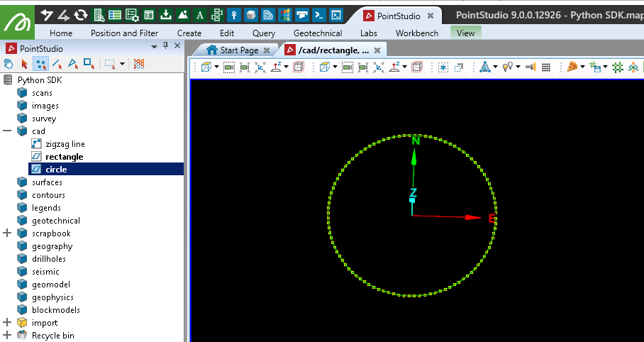Image resolution: width=644 pixels, height=342 pixels.
Task: Switch to the Start Page tab
Action: (x=238, y=50)
